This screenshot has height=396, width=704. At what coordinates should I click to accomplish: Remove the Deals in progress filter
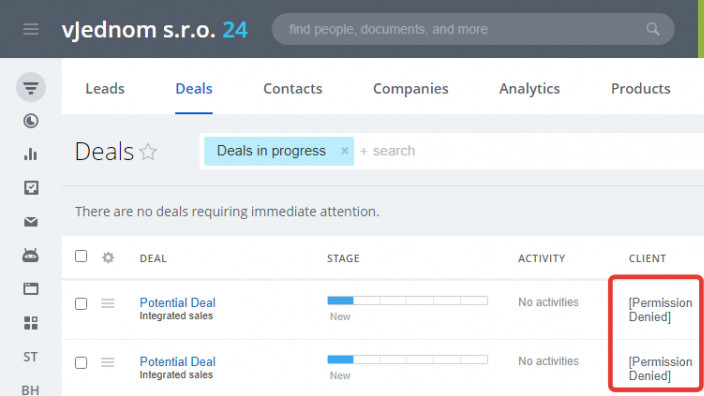pyautogui.click(x=344, y=151)
